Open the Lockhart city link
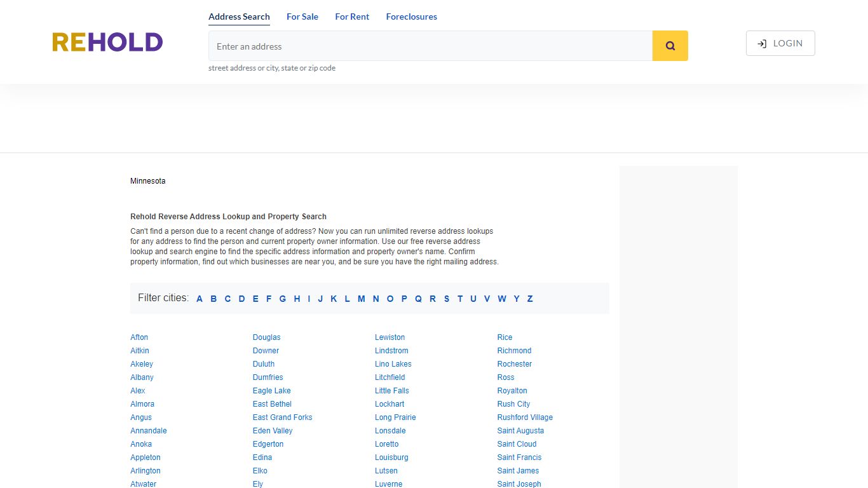The width and height of the screenshot is (868, 488). 390,404
